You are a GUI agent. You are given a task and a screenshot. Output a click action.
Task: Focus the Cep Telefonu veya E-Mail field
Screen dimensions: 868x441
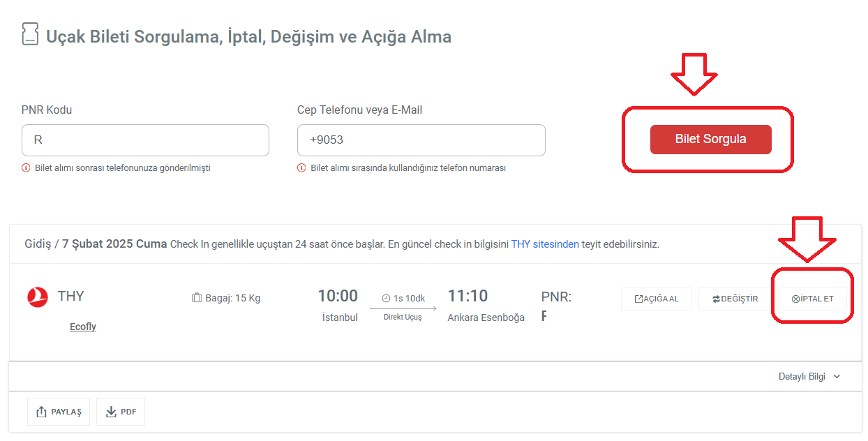click(x=421, y=140)
